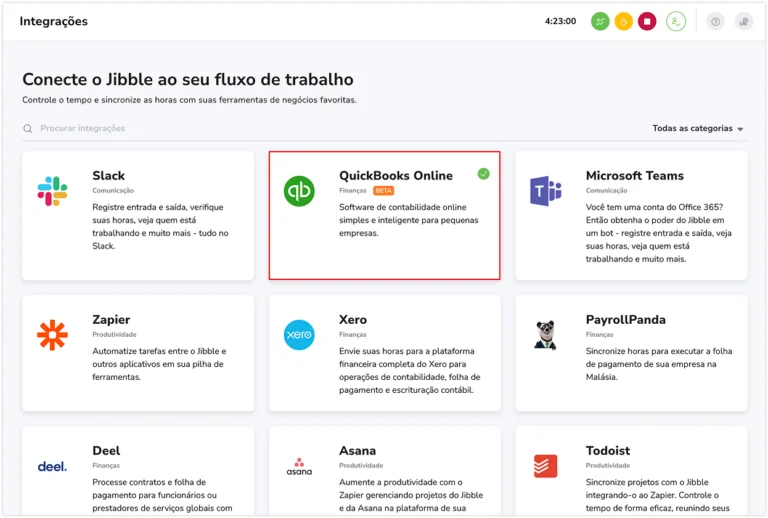The height and width of the screenshot is (518, 768).
Task: Open the user profile outlined green icon
Action: pyautogui.click(x=676, y=22)
